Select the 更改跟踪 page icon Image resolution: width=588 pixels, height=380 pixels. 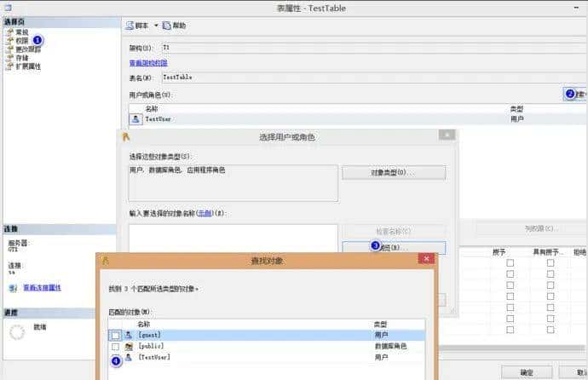(10, 49)
